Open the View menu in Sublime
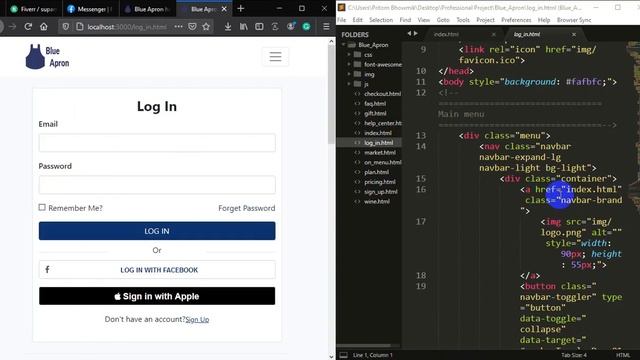 pyautogui.click(x=424, y=20)
